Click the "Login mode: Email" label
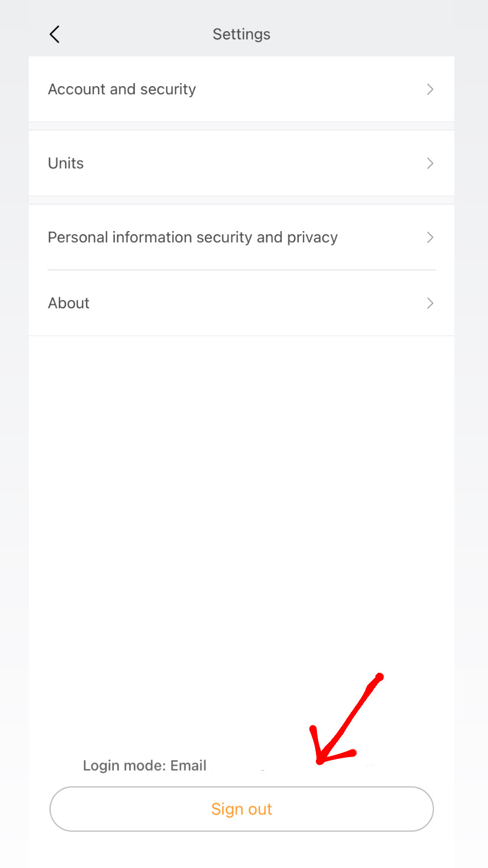 (144, 765)
